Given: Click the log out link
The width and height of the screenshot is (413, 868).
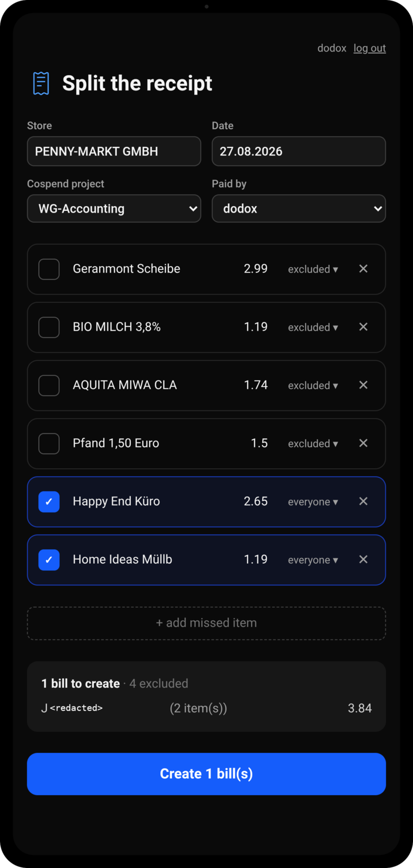Looking at the screenshot, I should pos(370,48).
